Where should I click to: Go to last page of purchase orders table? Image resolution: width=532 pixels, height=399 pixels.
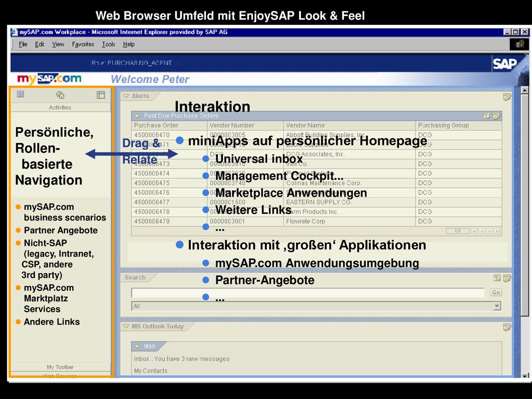click(x=497, y=231)
